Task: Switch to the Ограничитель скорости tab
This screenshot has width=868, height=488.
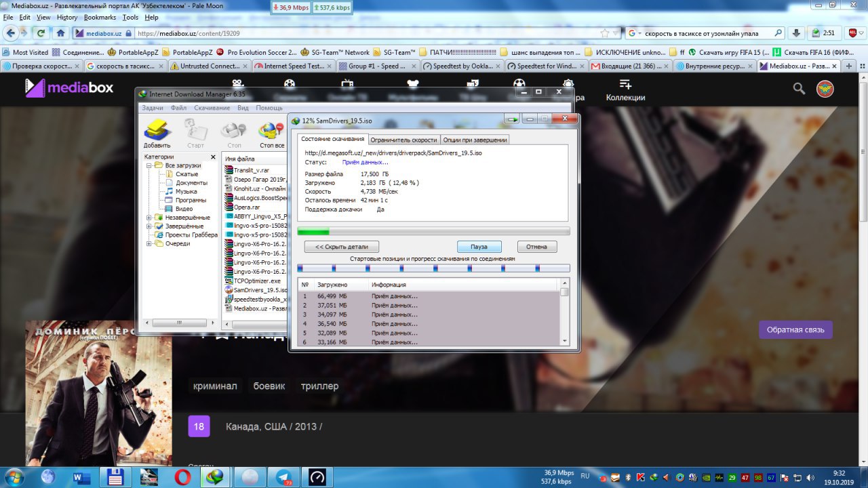Action: pos(403,140)
